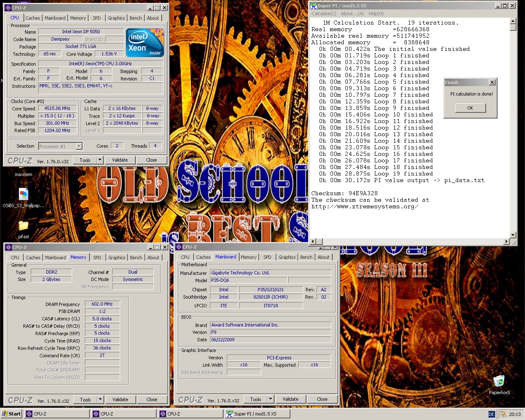Click the Checksum 94E9A328 line
This screenshot has height=420, width=525.
[345, 194]
